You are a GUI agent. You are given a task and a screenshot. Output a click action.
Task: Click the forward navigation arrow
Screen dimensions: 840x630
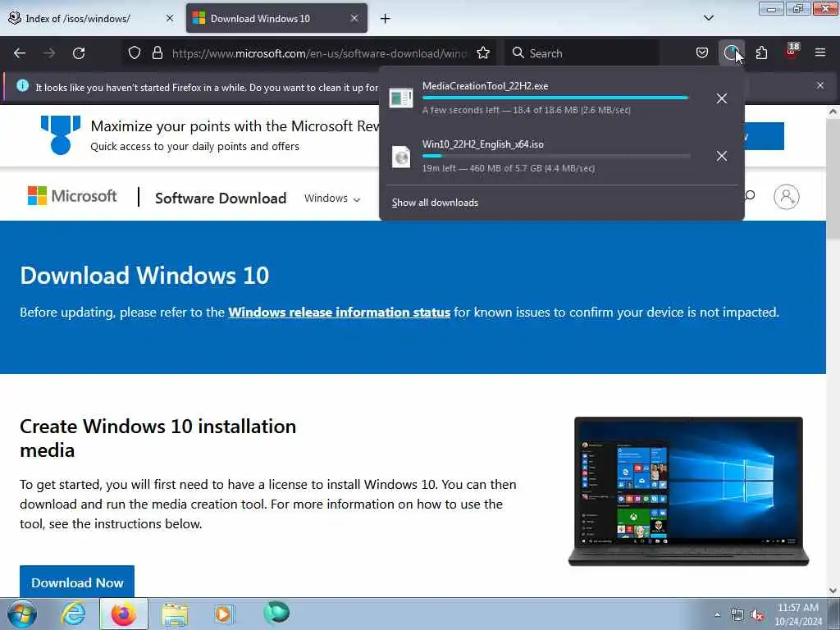[49, 53]
